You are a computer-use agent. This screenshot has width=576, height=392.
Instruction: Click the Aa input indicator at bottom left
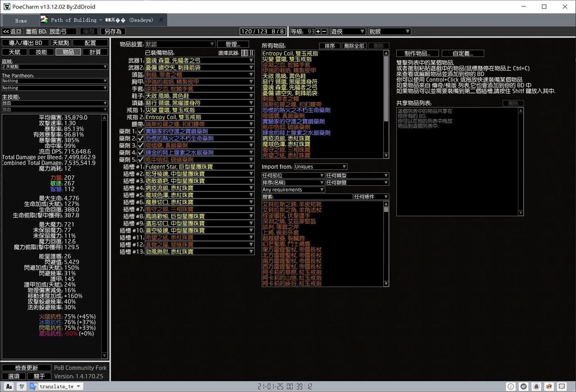tap(8, 386)
